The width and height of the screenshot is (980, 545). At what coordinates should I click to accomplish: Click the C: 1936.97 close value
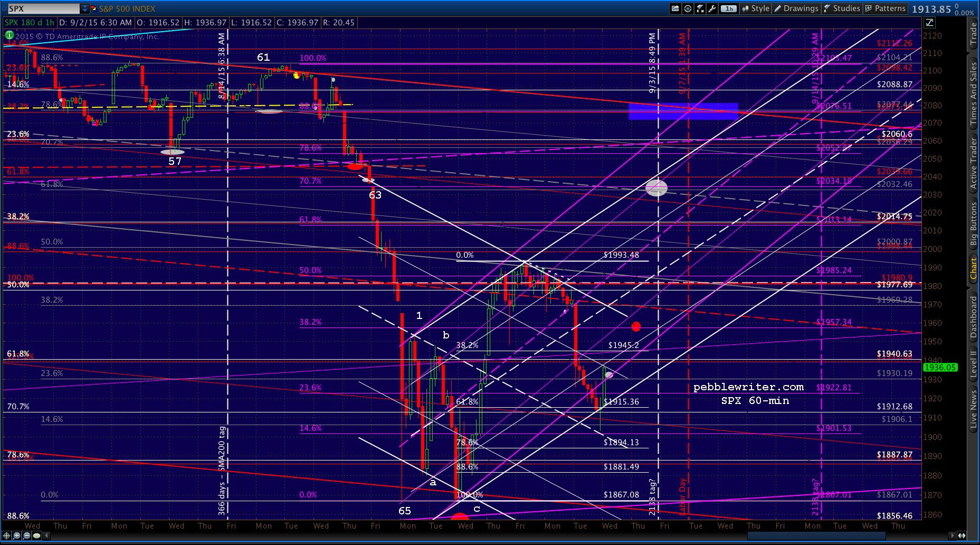(298, 22)
